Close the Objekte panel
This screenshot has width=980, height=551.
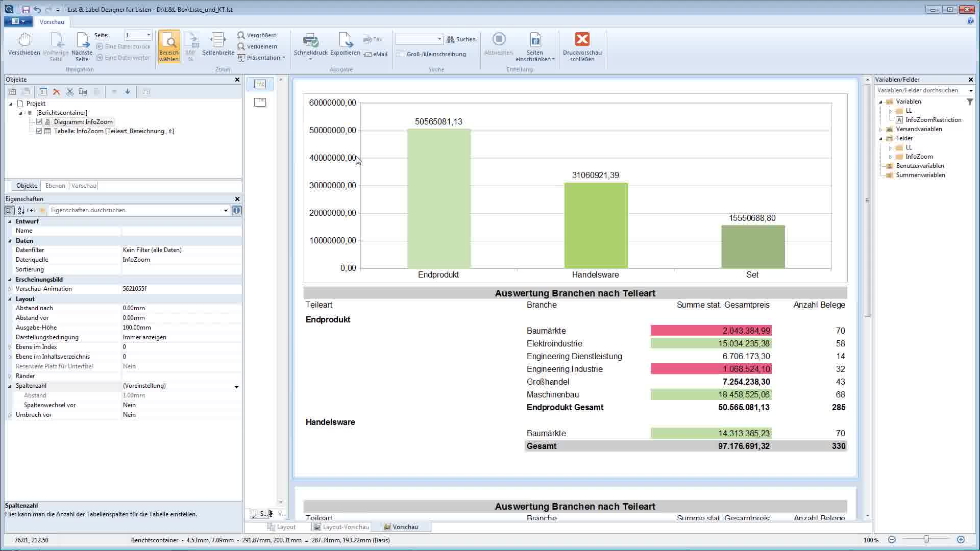tap(237, 80)
